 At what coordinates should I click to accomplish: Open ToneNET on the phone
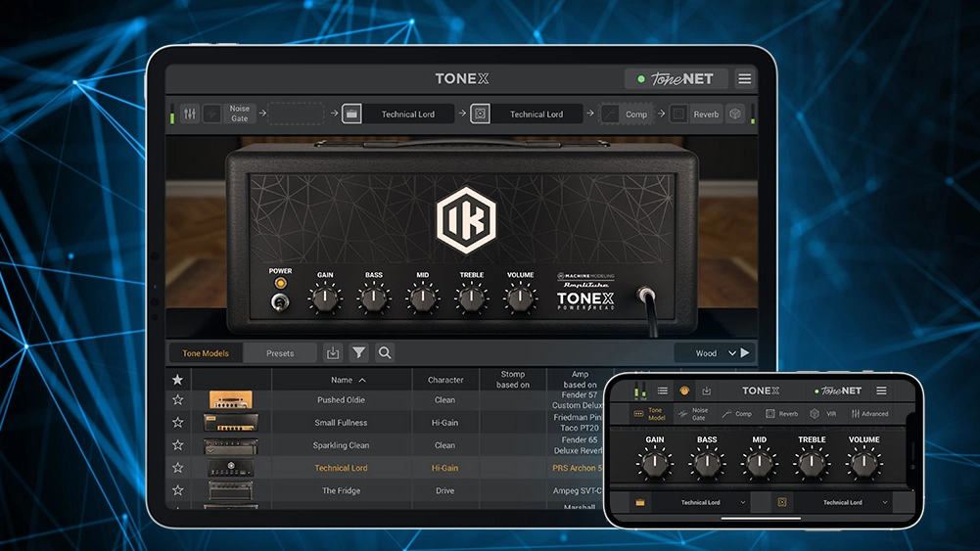(x=838, y=390)
